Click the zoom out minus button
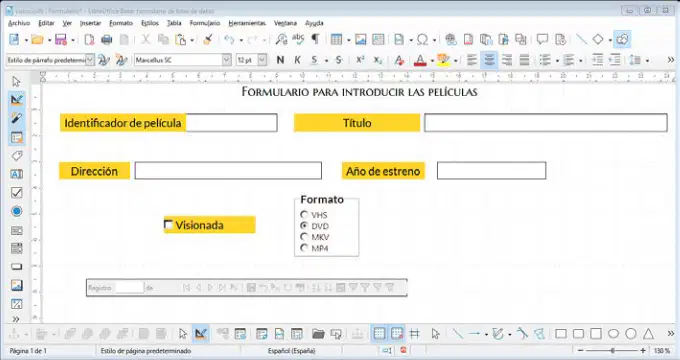 point(581,350)
